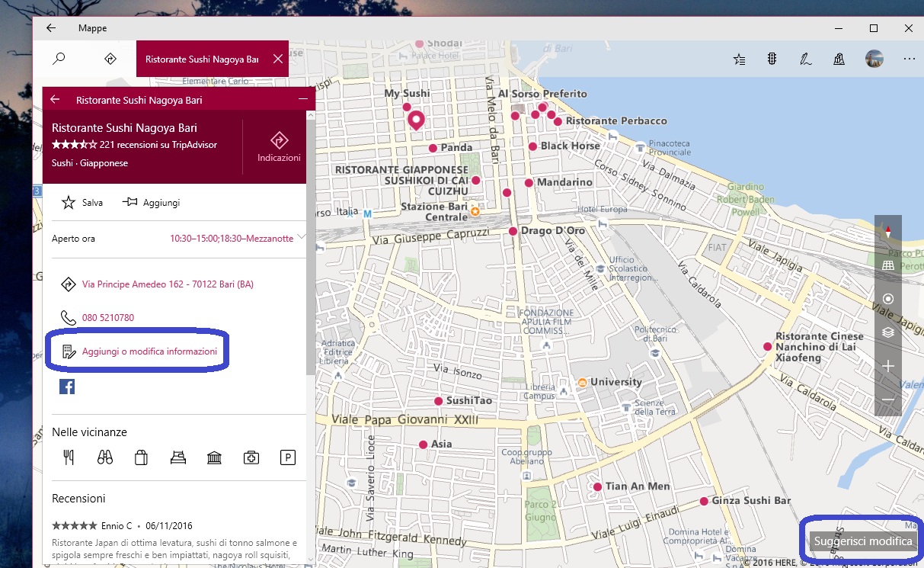This screenshot has width=924, height=568.
Task: Show my location target icon
Action: 888,298
